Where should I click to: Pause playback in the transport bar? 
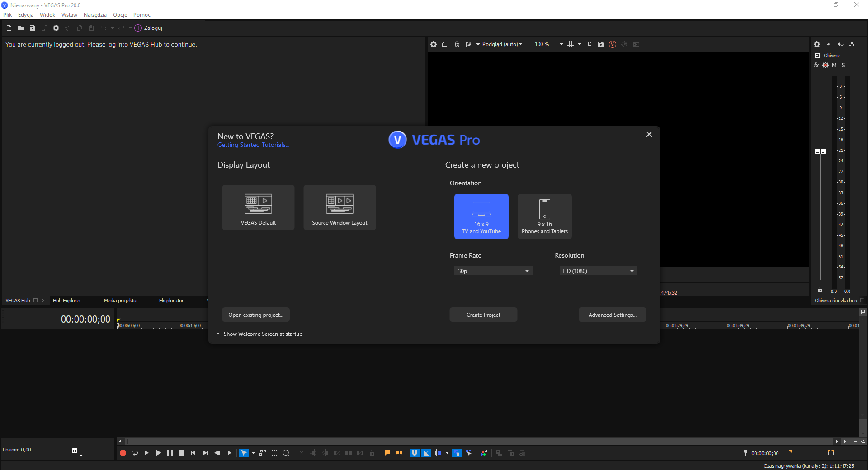(170, 453)
